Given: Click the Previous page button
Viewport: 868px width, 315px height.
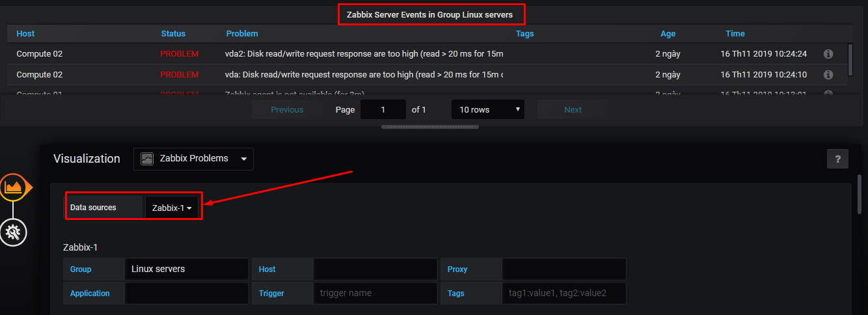Looking at the screenshot, I should [287, 109].
